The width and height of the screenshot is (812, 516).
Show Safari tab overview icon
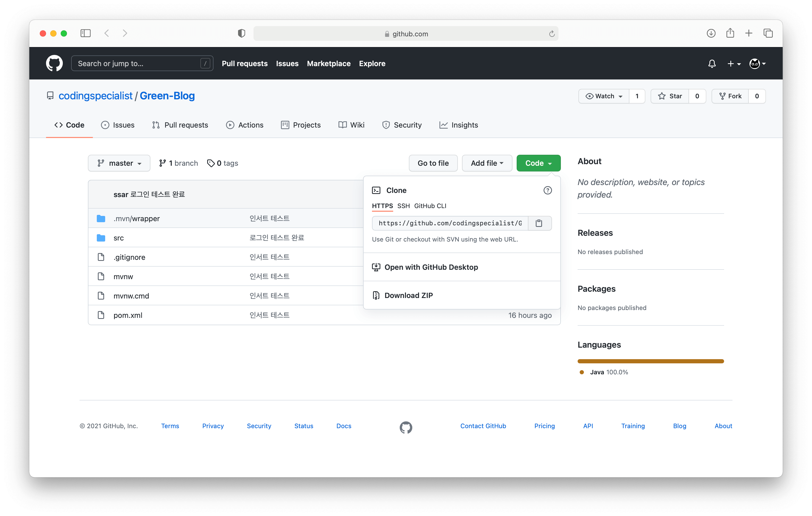768,33
